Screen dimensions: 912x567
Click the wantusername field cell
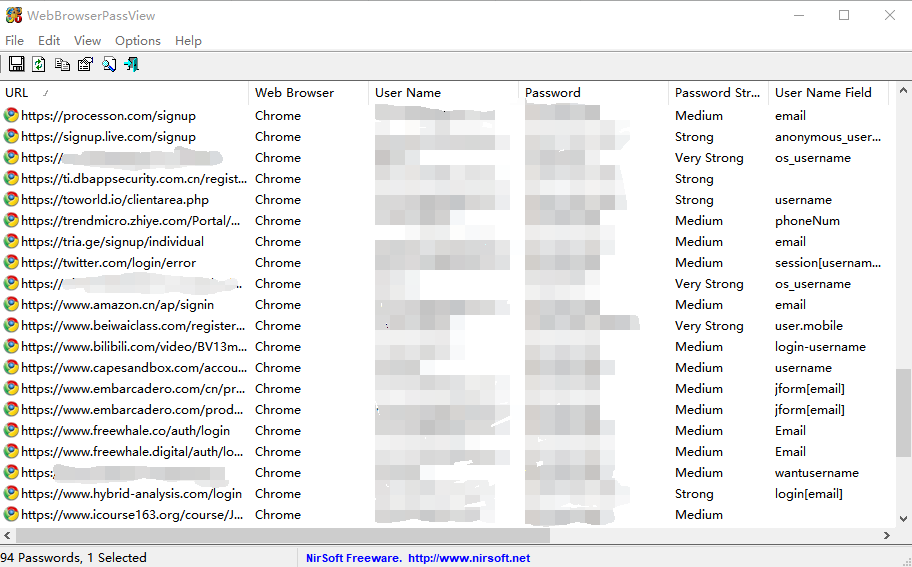pos(817,473)
